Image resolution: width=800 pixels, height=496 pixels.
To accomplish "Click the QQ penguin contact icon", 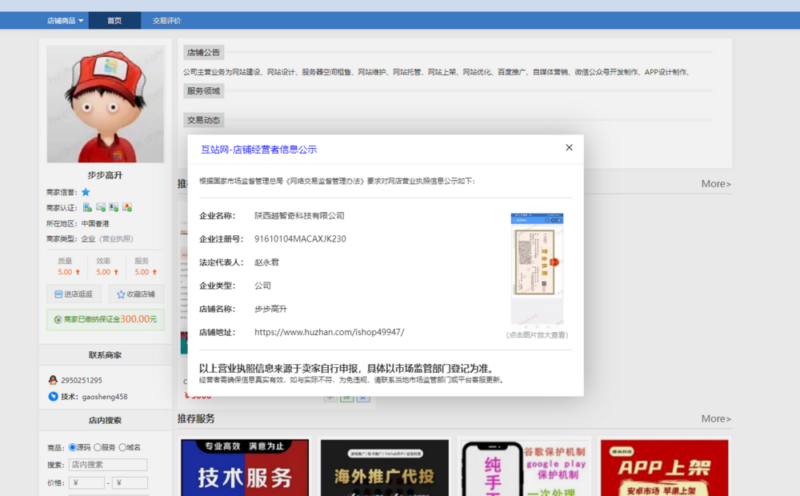I will (x=53, y=380).
